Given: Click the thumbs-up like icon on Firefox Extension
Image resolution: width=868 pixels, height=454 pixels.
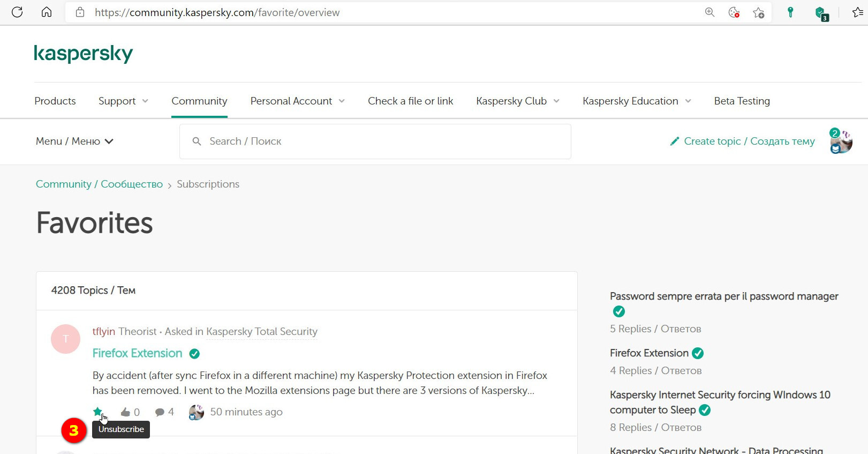Looking at the screenshot, I should 125,412.
